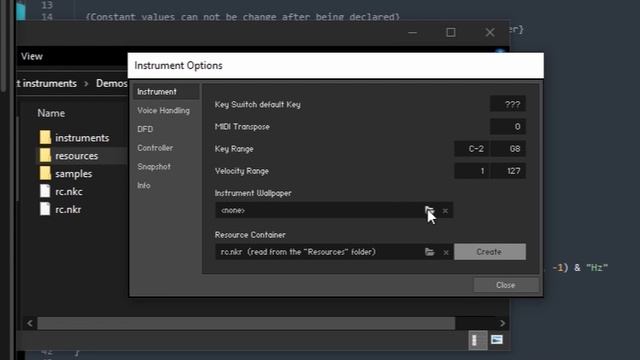Open the View menu in Explorer
Image resolution: width=640 pixels, height=360 pixels.
[x=32, y=56]
